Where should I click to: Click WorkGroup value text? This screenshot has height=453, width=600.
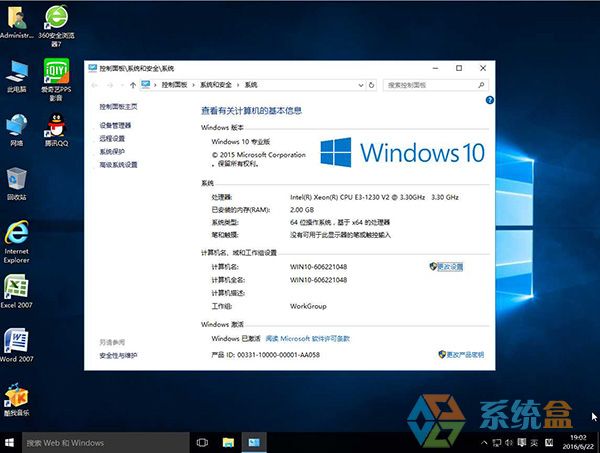(x=308, y=306)
